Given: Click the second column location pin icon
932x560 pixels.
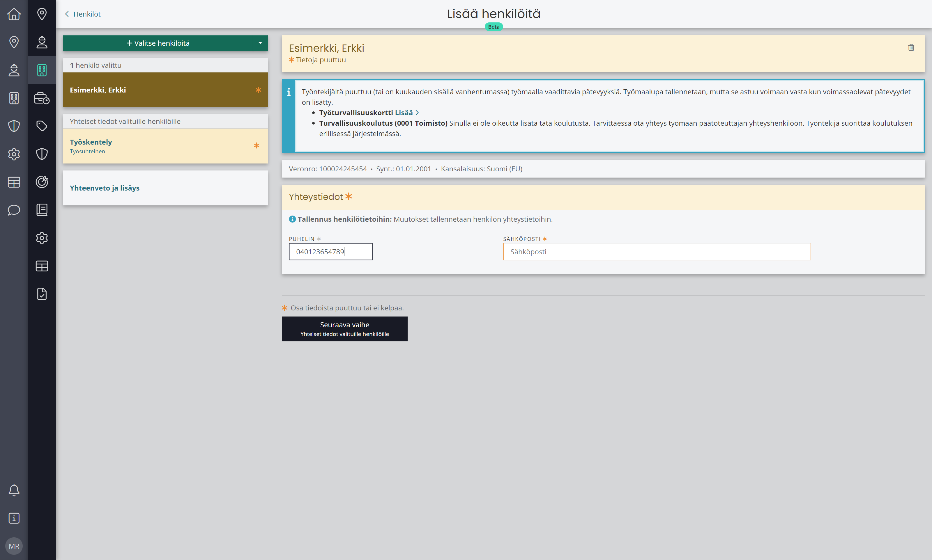Looking at the screenshot, I should [x=42, y=14].
